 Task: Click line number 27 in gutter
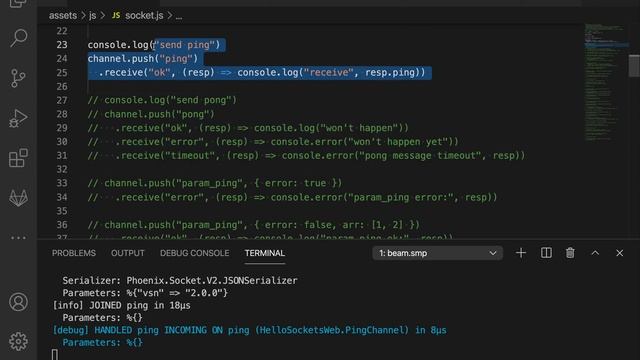tap(62, 100)
